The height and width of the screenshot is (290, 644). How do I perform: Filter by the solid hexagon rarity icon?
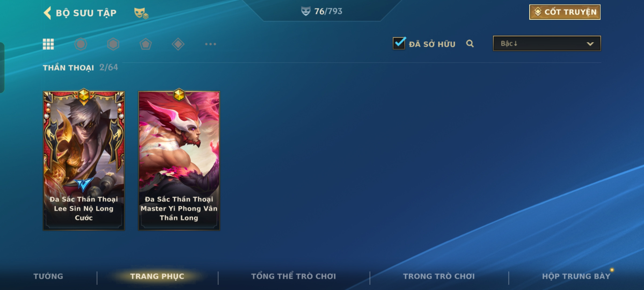113,44
